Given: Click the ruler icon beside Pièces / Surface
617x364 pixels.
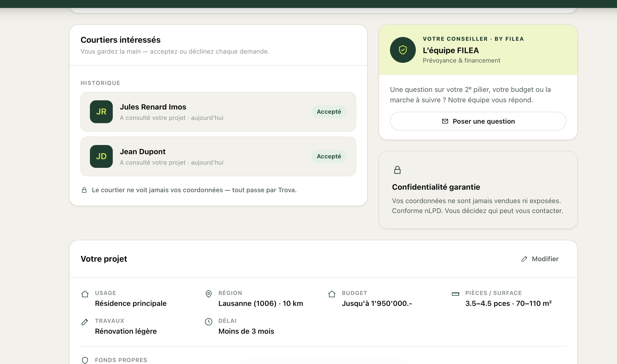Looking at the screenshot, I should (x=456, y=294).
